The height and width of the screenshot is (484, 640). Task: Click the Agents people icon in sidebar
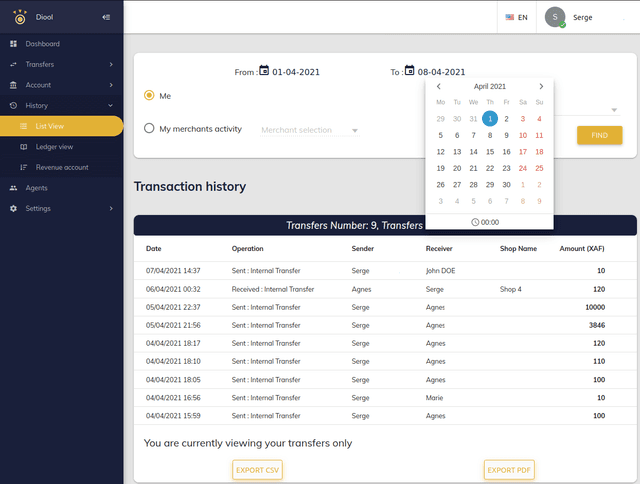point(14,188)
